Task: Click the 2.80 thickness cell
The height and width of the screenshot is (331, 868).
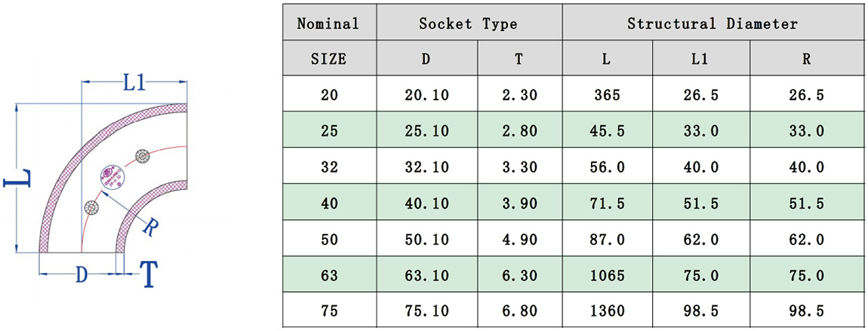Action: click(x=519, y=131)
